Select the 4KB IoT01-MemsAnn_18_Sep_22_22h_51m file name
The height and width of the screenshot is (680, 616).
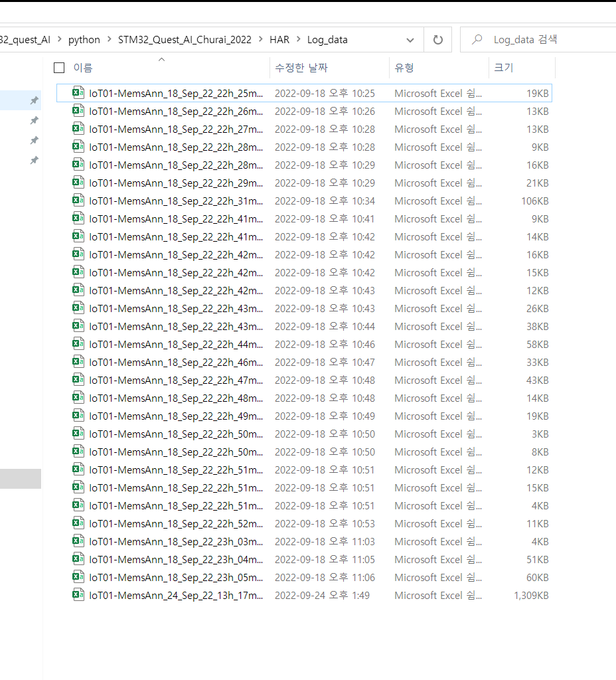click(x=176, y=505)
